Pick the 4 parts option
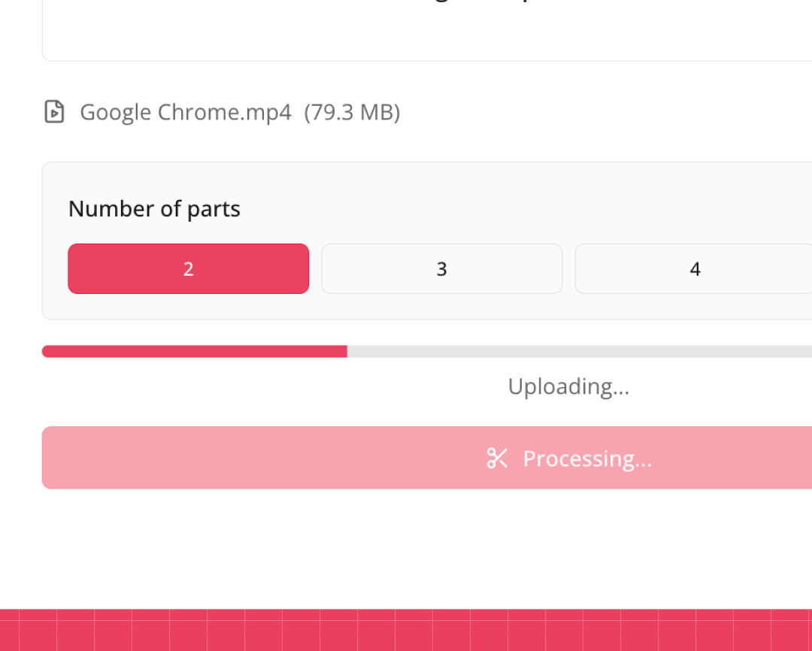 pos(694,268)
